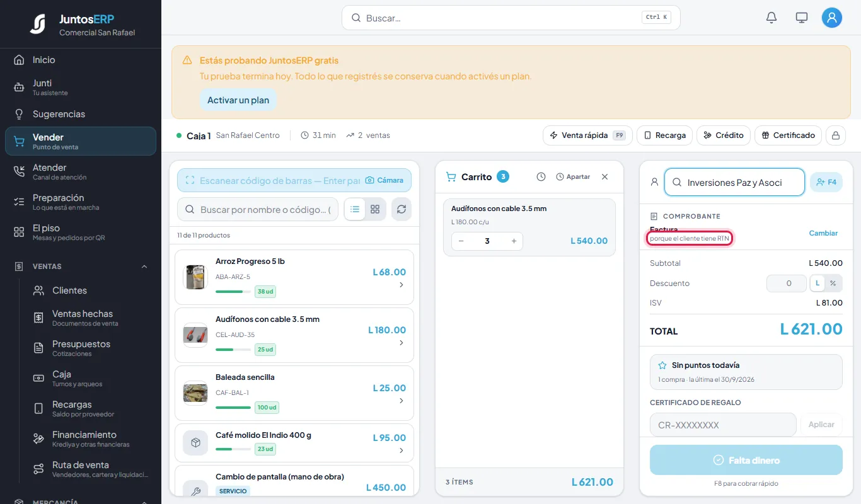The height and width of the screenshot is (504, 861).
Task: Click Arroz Progreso product thumbnail
Action: (x=195, y=277)
